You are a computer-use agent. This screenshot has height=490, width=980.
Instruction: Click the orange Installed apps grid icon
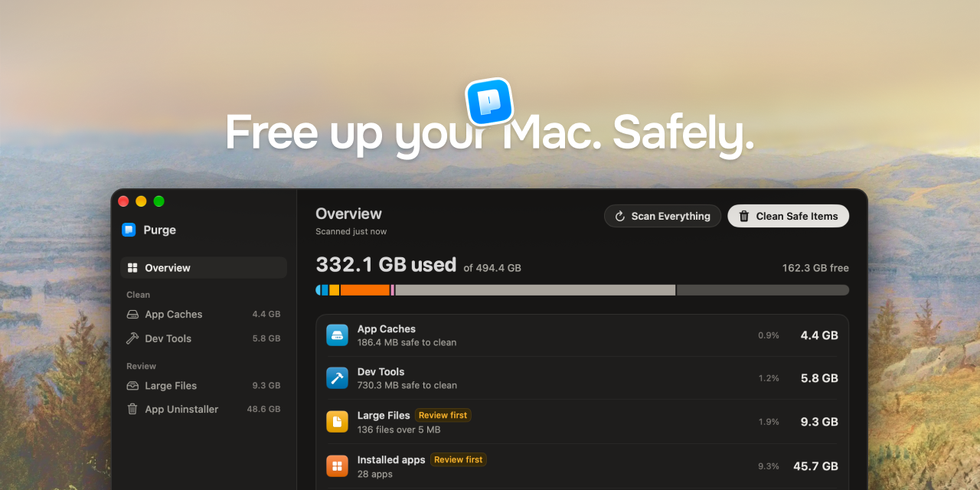click(337, 465)
